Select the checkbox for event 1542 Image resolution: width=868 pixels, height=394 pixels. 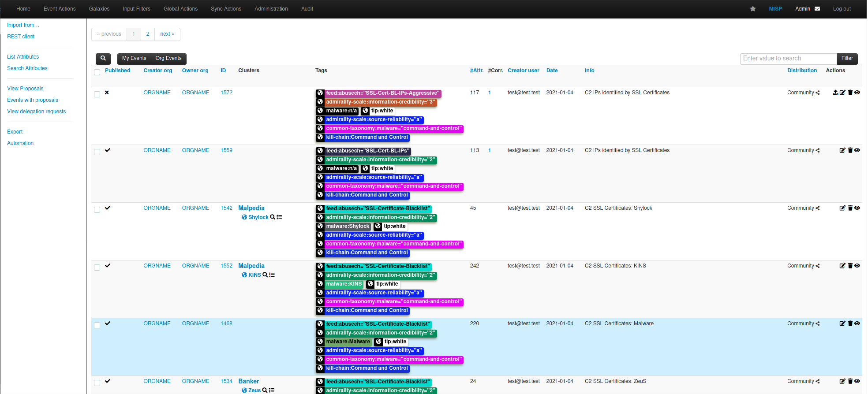pyautogui.click(x=97, y=210)
